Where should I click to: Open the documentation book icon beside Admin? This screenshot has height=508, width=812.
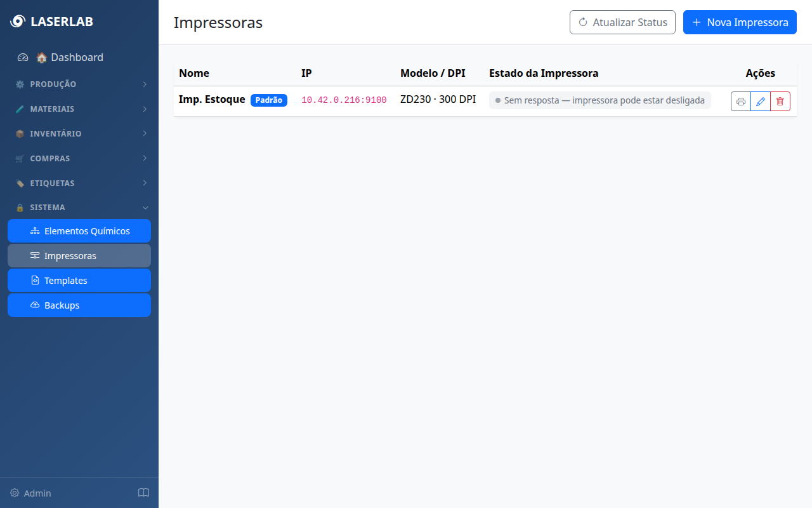(x=143, y=493)
